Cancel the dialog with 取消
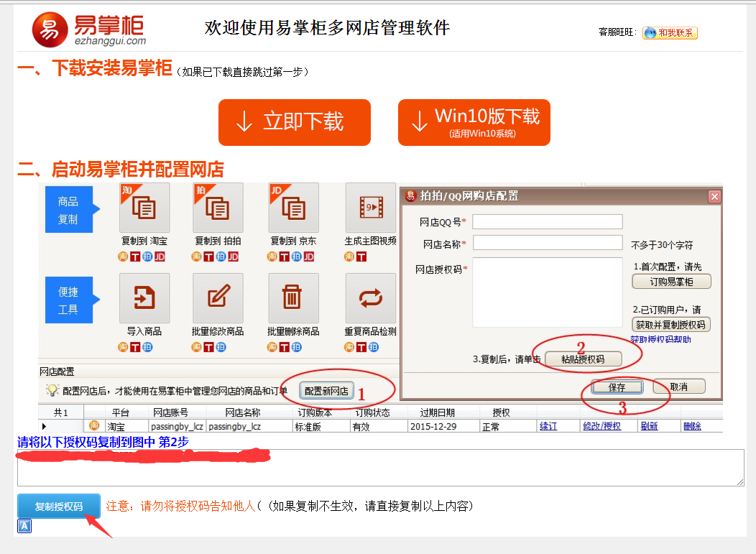This screenshot has width=756, height=554. 679,387
